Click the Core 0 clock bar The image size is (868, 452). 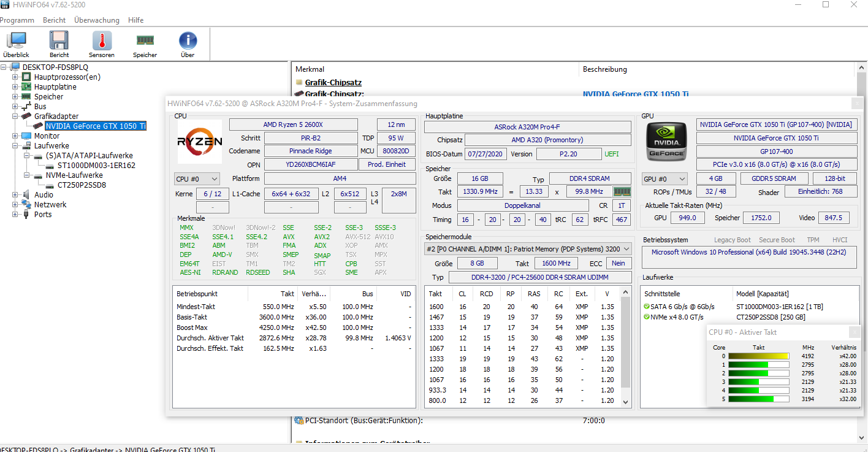758,356
